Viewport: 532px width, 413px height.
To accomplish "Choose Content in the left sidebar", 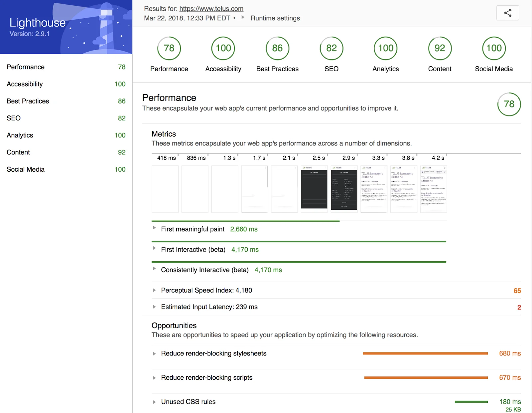I will (x=66, y=152).
